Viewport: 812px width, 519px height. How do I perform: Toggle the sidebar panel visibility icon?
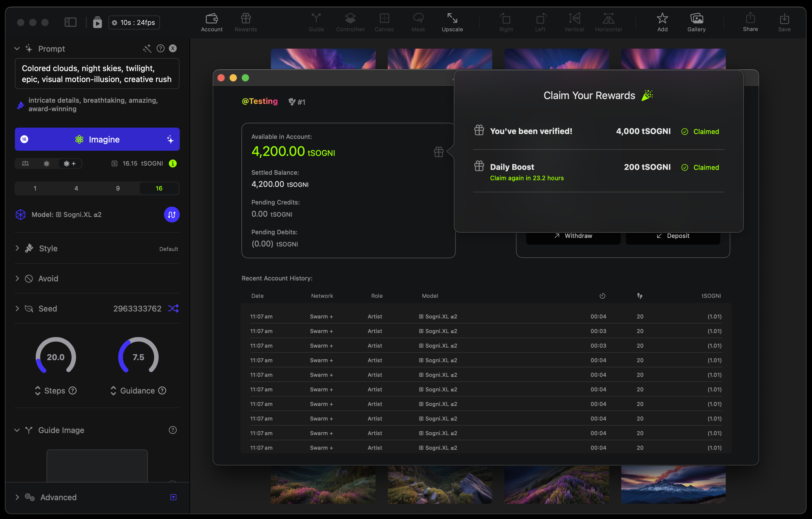tap(70, 22)
